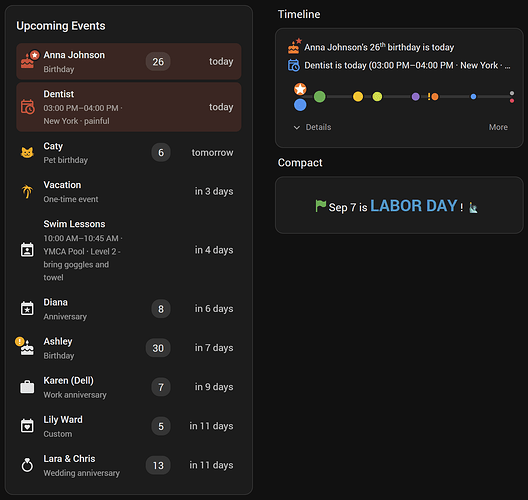This screenshot has width=528, height=500.
Task: Select the small blue dot on timeline
Action: pos(473,97)
